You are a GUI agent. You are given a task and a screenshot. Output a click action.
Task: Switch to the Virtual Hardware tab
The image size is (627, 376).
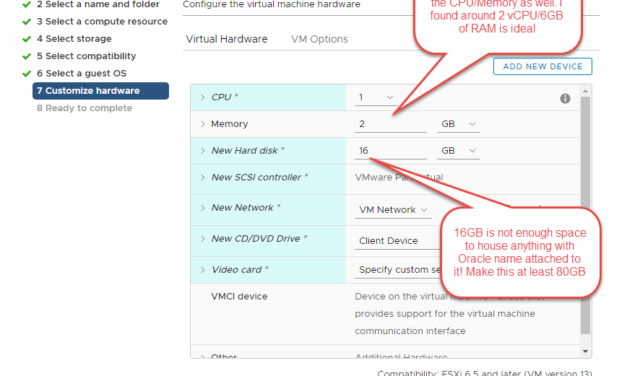[x=226, y=39]
